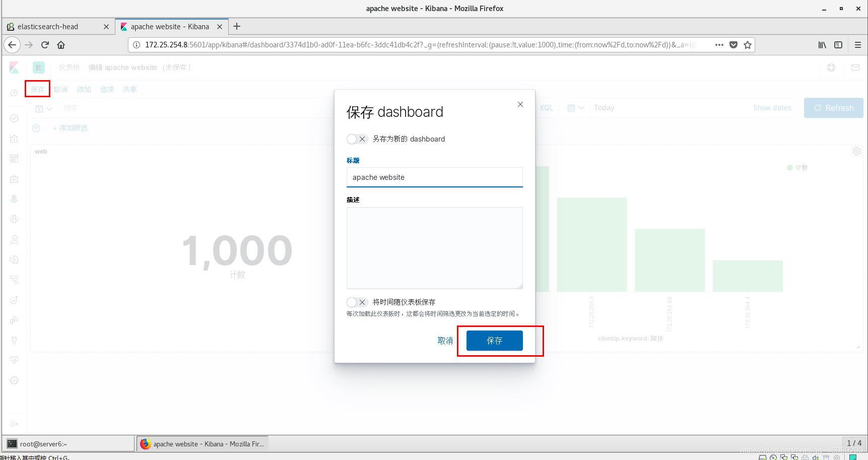
Task: Close the save dashboard dialog with X
Action: 520,104
